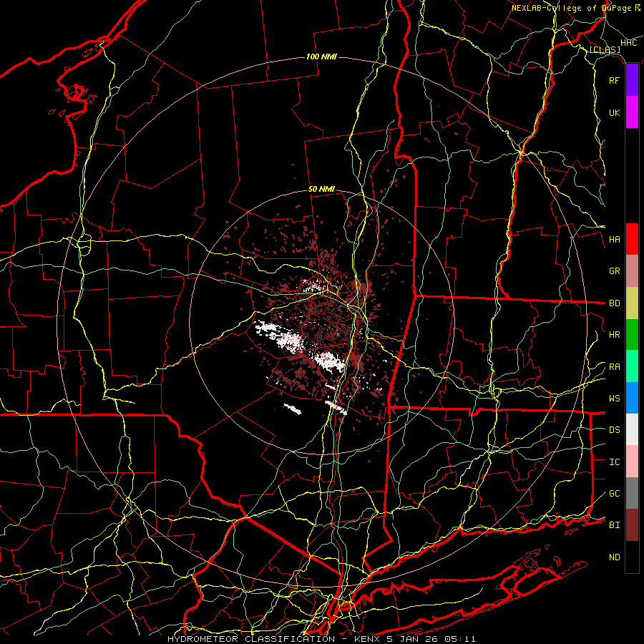Click the HHC product code label
Image resolution: width=644 pixels, height=644 pixels.
tap(629, 43)
